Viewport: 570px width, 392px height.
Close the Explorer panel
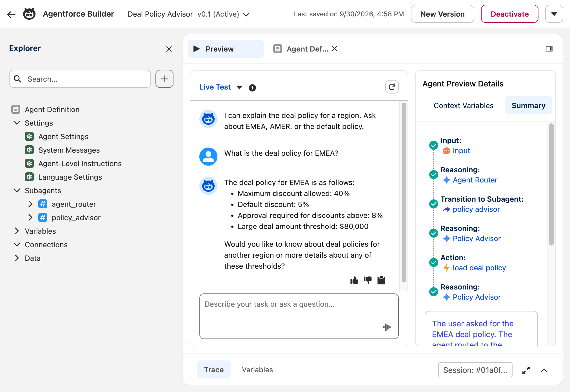tap(169, 49)
